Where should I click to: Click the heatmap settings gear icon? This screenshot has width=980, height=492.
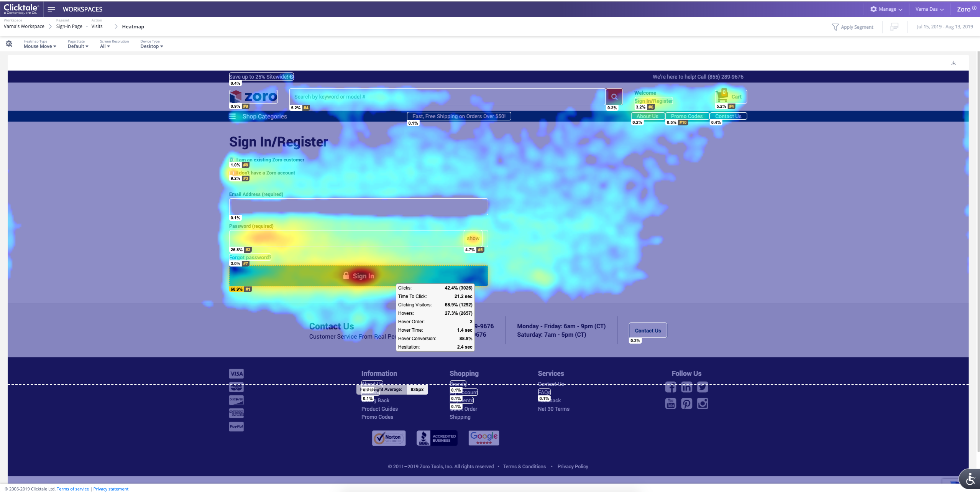pos(9,44)
